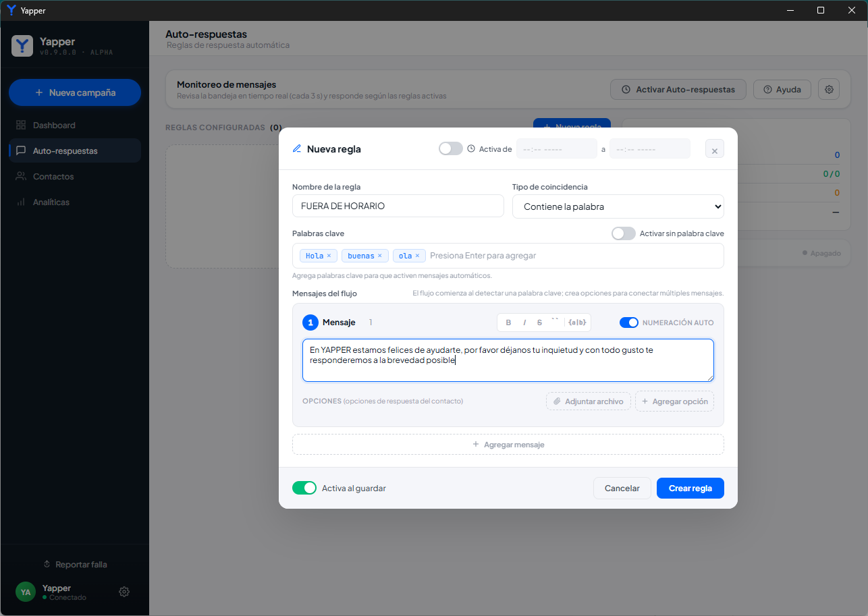This screenshot has height=616, width=868.
Task: Click the message text area
Action: click(508, 360)
